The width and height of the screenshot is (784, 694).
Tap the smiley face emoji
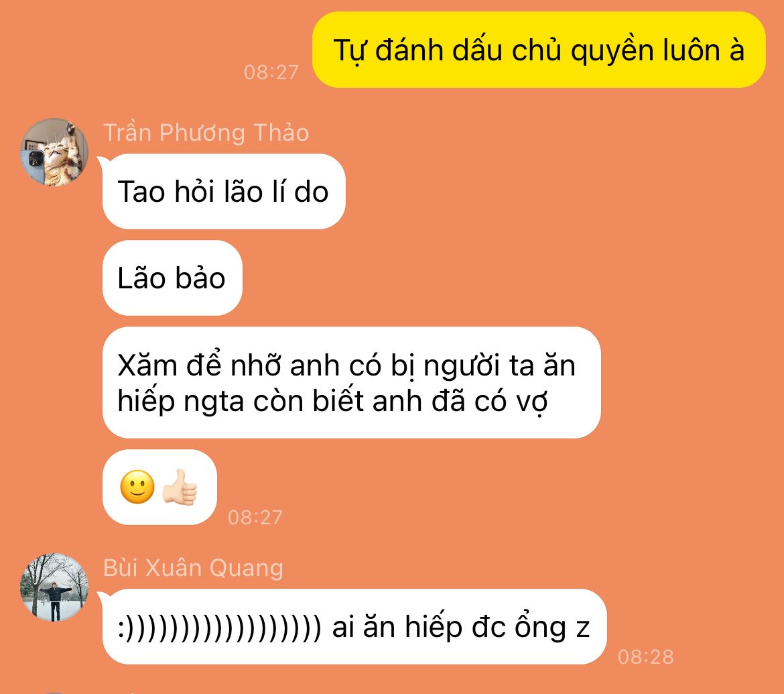(x=137, y=487)
